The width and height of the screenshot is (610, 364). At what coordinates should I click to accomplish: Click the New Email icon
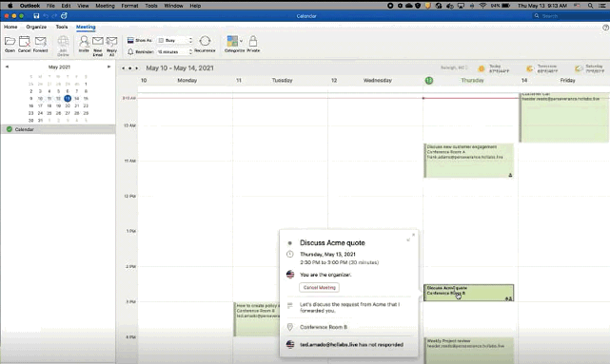[x=98, y=41]
